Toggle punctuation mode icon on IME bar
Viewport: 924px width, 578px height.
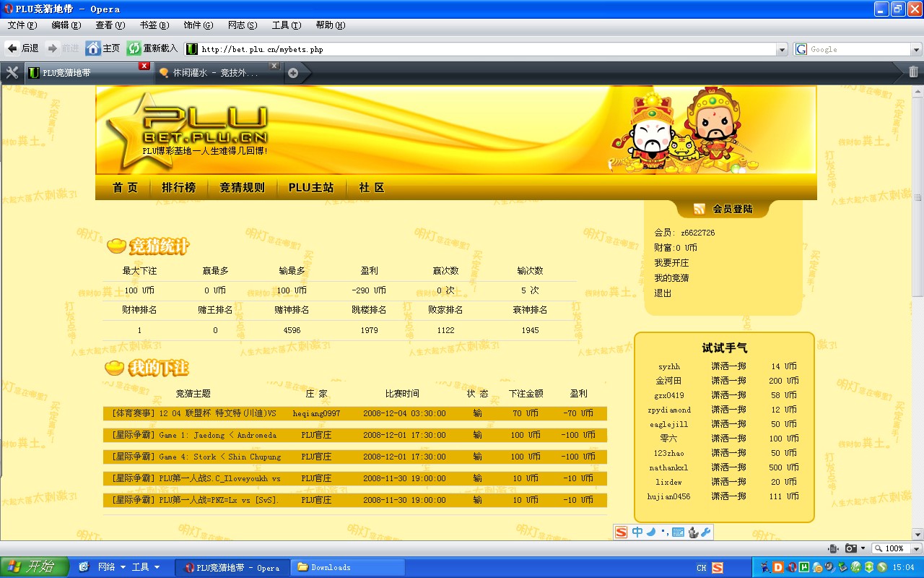664,532
